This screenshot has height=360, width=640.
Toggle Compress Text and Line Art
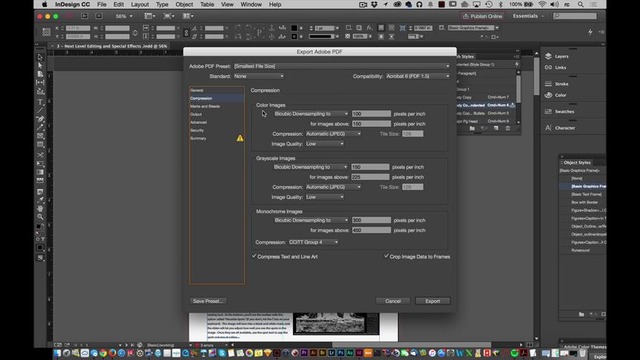point(254,256)
